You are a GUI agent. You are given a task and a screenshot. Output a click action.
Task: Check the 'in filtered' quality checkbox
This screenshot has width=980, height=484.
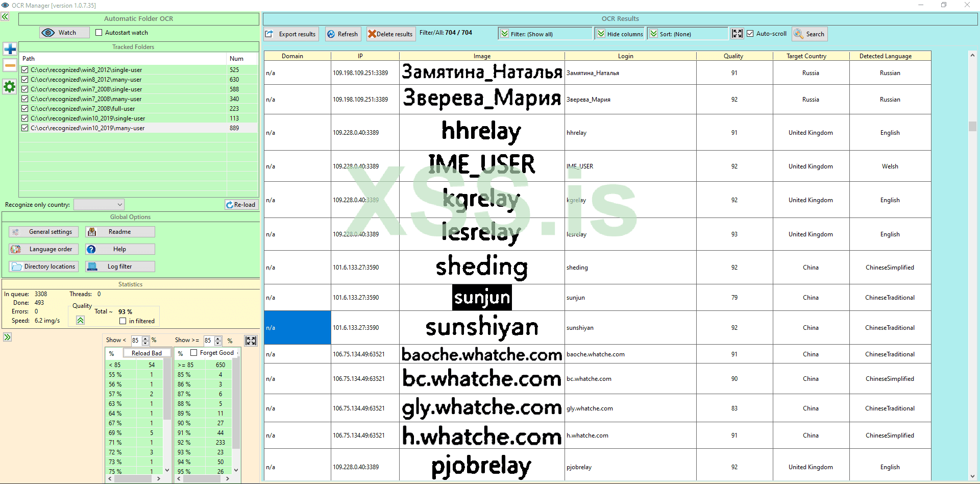(122, 321)
